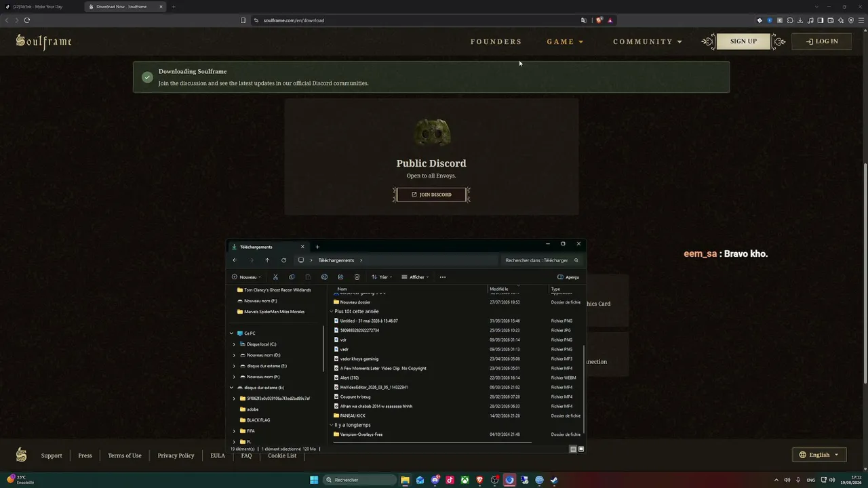868x488 pixels.
Task: Go up one folder level in Explorer
Action: [x=267, y=260]
